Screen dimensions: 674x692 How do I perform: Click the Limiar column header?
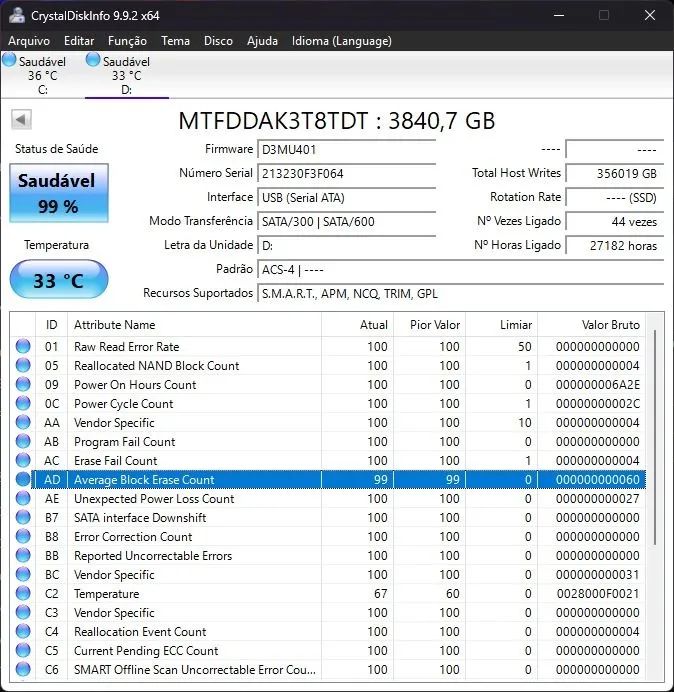pyautogui.click(x=501, y=325)
